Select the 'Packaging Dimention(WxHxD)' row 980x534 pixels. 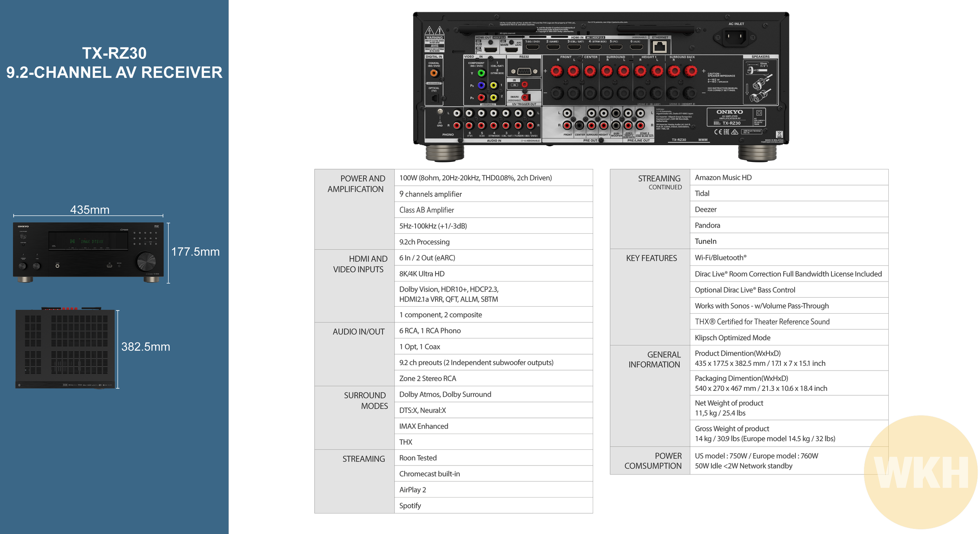789,383
